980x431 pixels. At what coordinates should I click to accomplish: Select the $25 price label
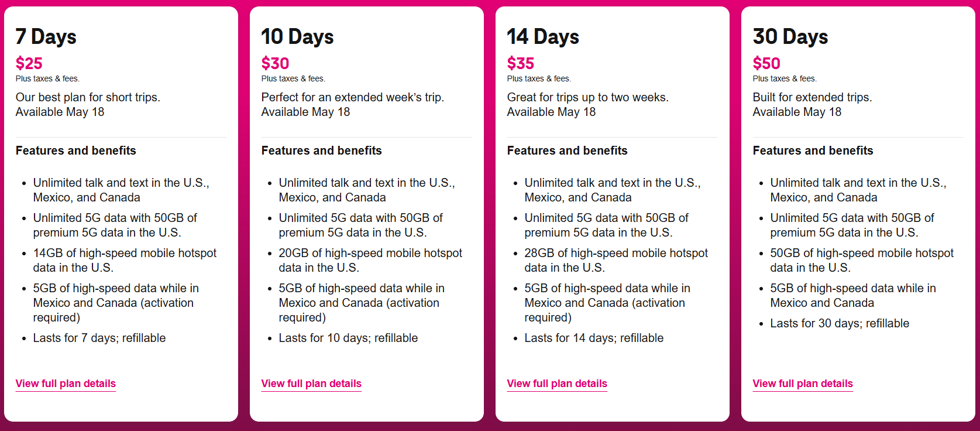coord(29,63)
